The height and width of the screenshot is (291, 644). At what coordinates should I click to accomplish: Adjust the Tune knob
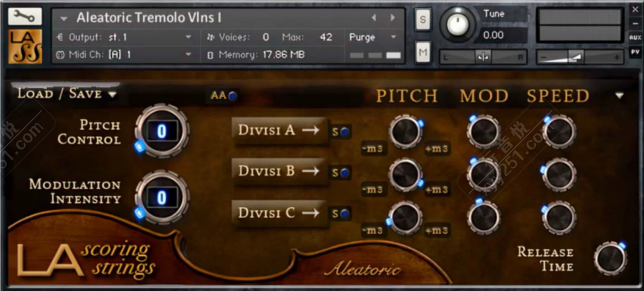point(458,25)
